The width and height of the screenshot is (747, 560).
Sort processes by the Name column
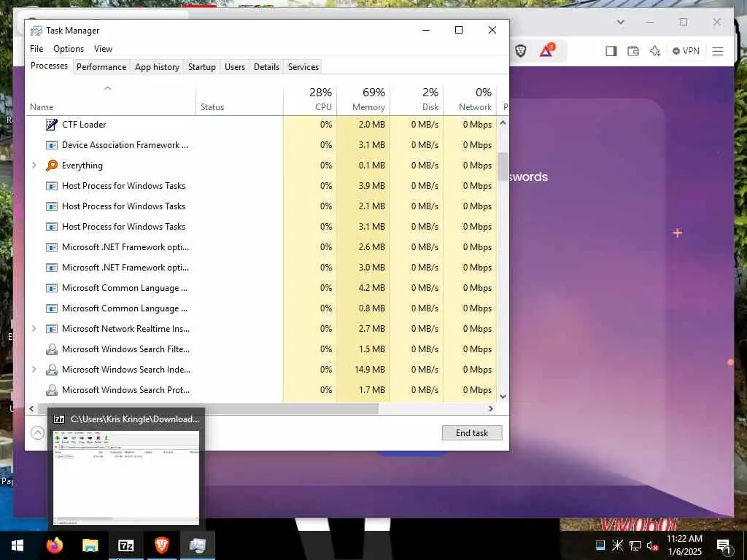111,101
